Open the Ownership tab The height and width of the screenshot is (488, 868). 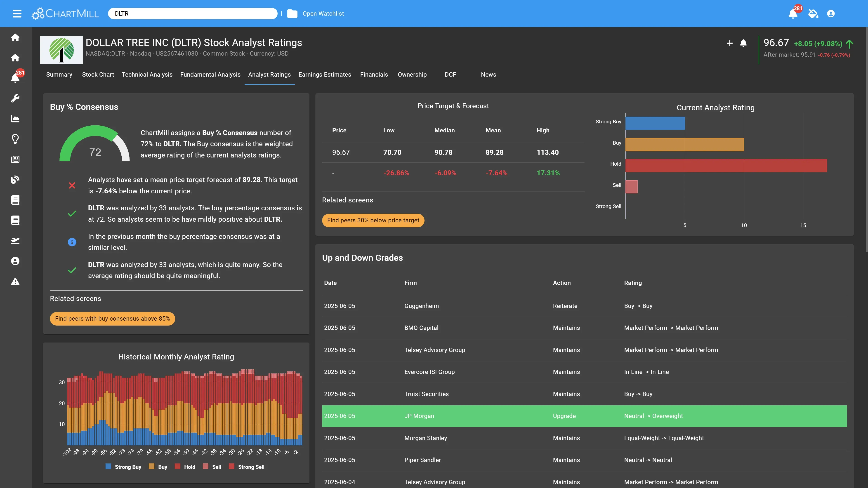(412, 74)
